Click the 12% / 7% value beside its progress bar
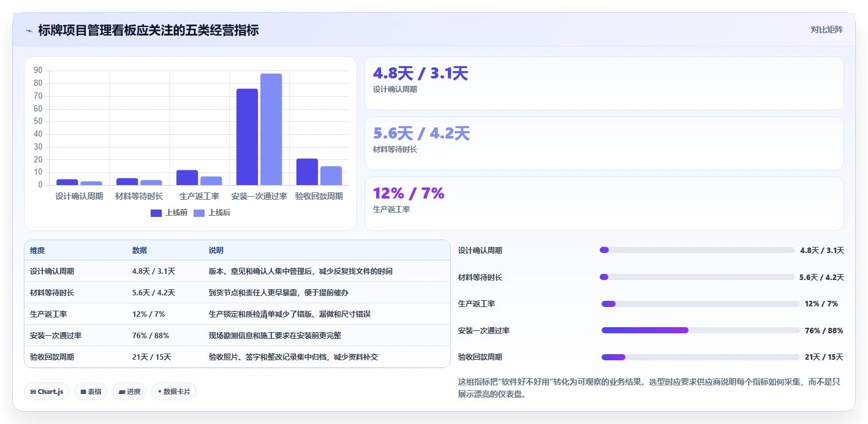868x424 pixels. point(821,304)
